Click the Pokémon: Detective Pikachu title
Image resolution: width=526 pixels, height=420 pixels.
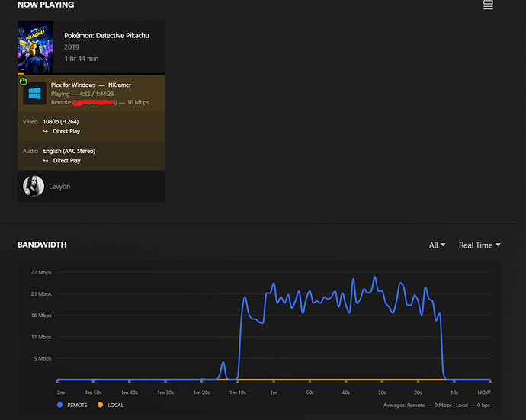(107, 36)
